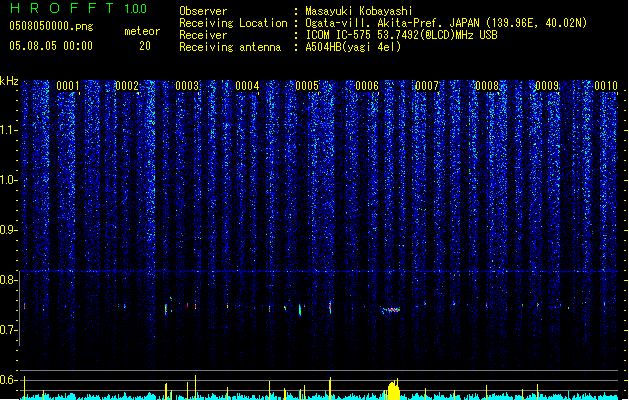The image size is (629, 400).
Task: Click time marker 0006
Action: tap(367, 86)
